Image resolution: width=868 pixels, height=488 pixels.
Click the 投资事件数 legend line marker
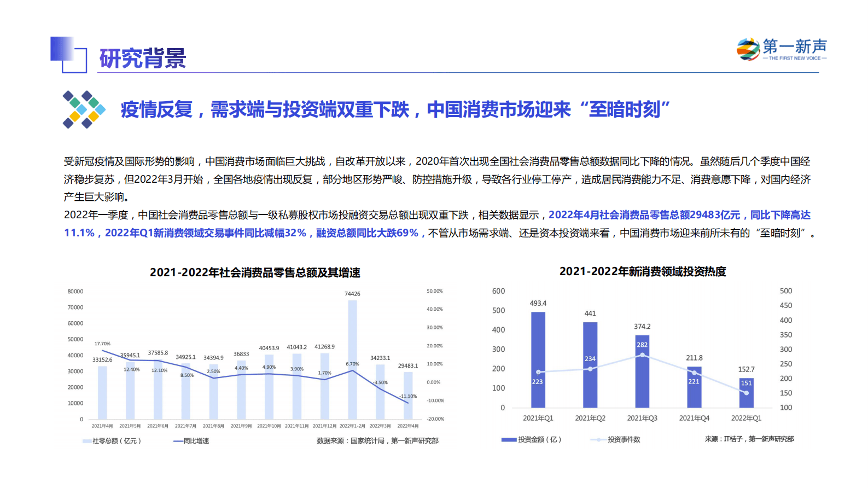coord(598,439)
